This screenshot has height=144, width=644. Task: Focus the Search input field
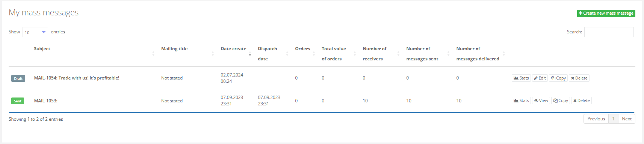coord(609,32)
